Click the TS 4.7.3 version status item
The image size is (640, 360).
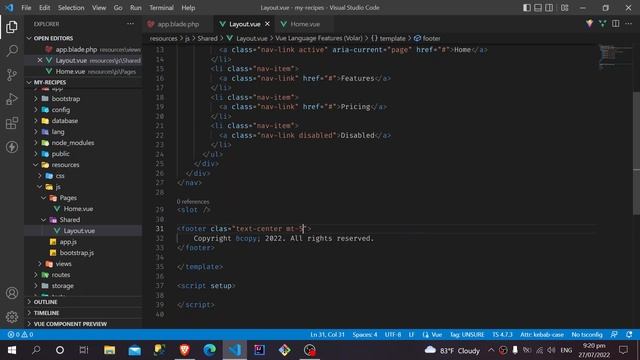(x=502, y=334)
